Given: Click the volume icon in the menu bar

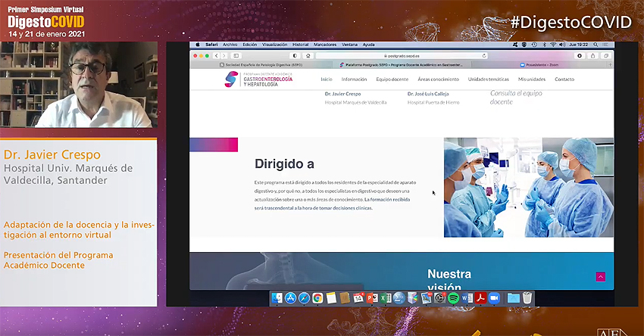Looking at the screenshot, I should tap(562, 45).
